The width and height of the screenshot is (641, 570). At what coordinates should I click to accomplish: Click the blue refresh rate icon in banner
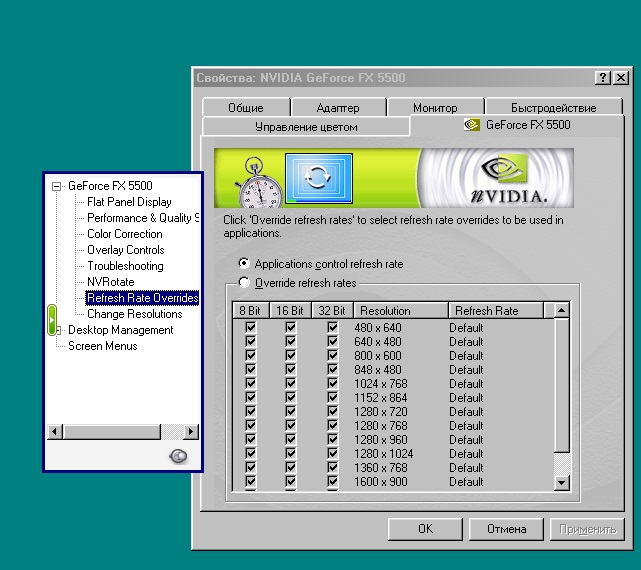319,179
